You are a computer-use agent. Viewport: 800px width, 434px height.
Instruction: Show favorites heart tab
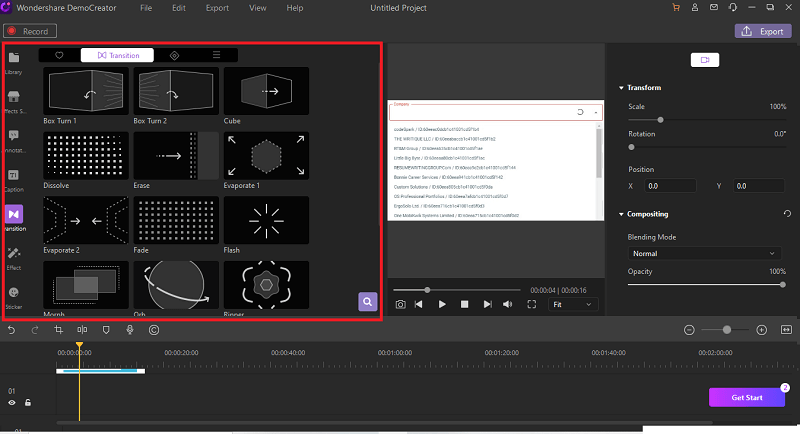click(59, 55)
